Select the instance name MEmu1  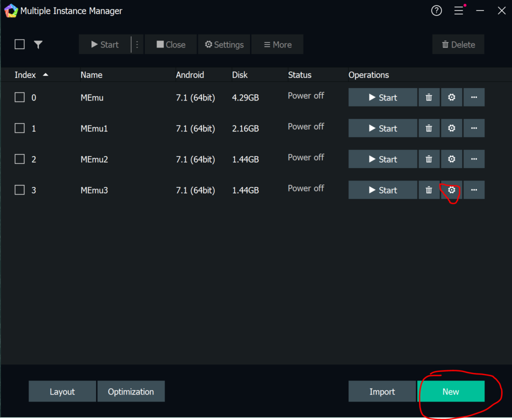coord(94,128)
